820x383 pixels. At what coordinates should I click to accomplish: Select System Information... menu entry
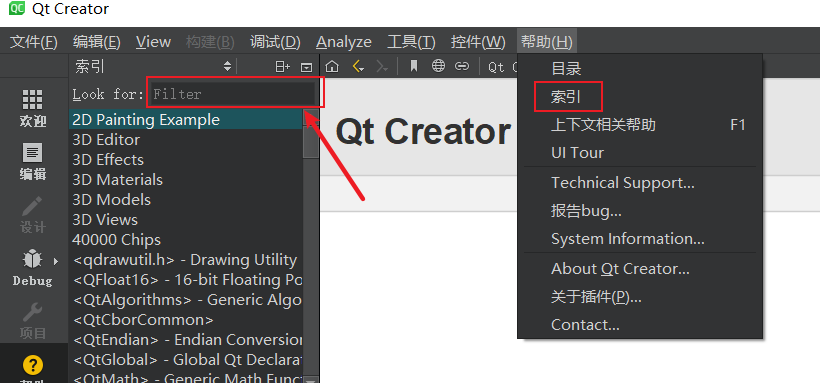click(640, 239)
